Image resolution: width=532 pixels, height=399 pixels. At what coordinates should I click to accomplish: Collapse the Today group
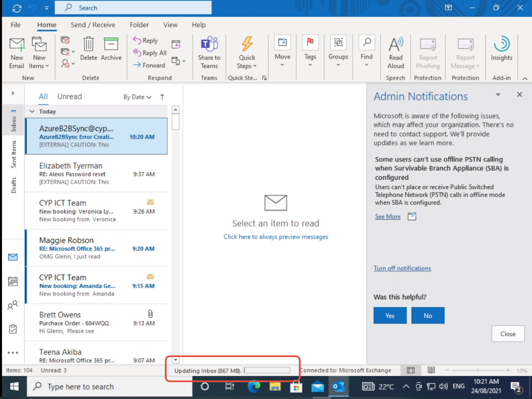point(32,111)
